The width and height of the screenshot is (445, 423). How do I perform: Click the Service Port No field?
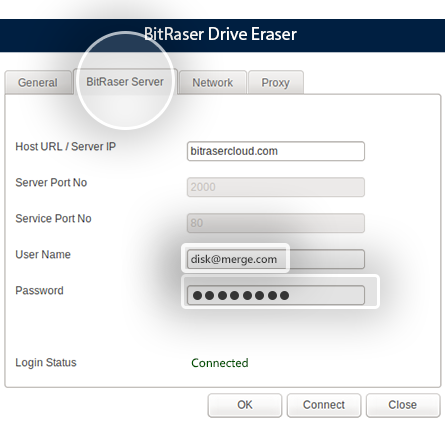click(x=276, y=223)
